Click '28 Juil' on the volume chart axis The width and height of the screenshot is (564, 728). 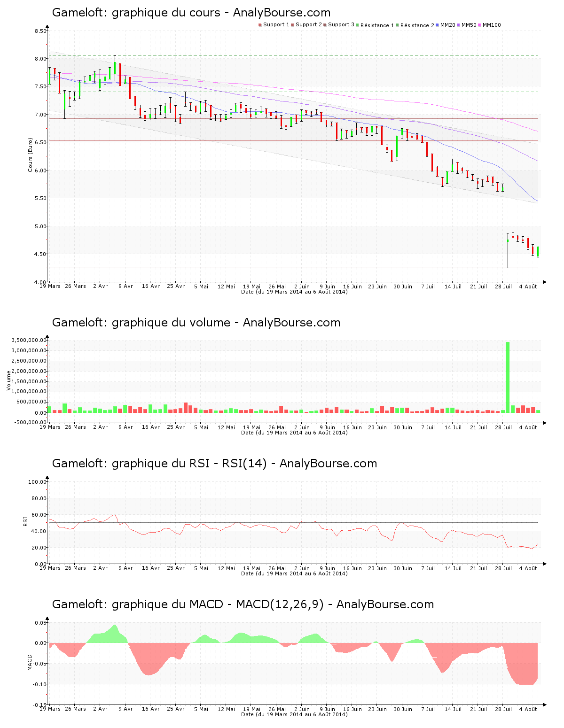(503, 427)
